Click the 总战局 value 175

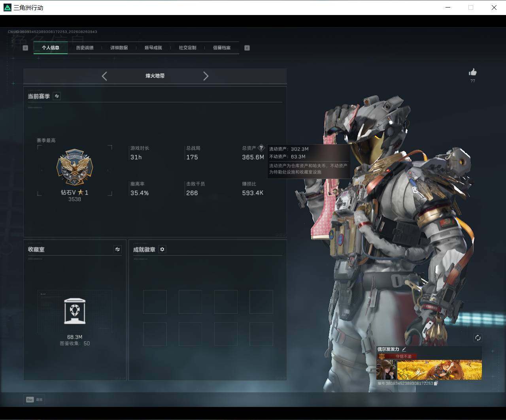pyautogui.click(x=192, y=157)
